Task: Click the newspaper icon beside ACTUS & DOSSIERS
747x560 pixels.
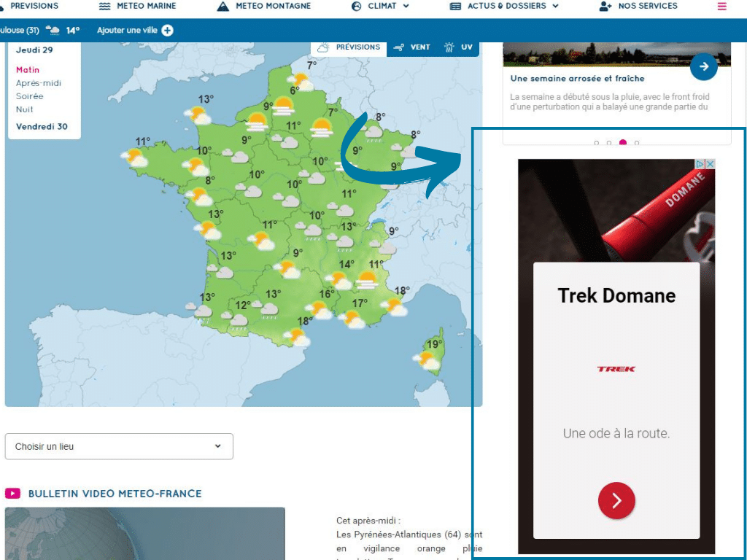Action: pos(455,6)
